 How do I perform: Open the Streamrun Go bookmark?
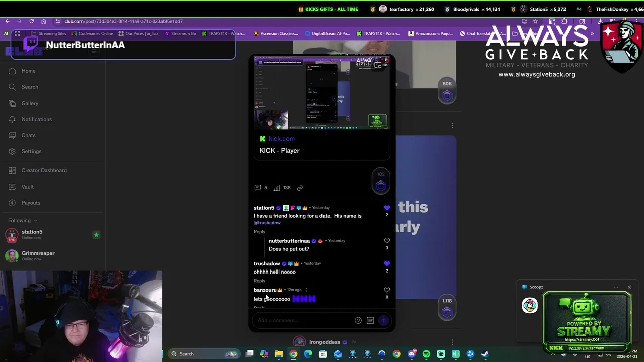(180, 33)
